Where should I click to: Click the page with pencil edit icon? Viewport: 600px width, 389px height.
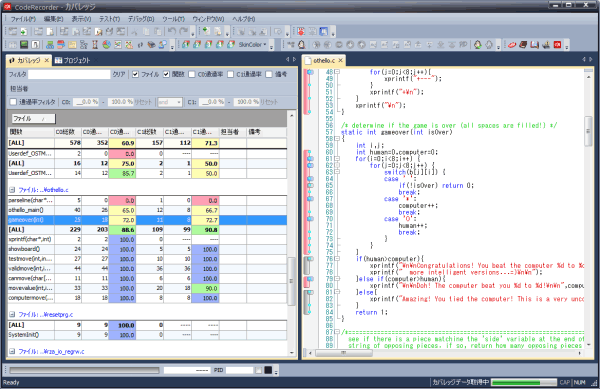pyautogui.click(x=99, y=31)
